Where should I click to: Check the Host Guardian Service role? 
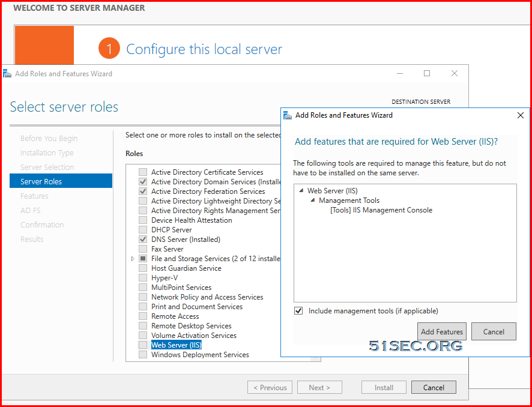(143, 268)
